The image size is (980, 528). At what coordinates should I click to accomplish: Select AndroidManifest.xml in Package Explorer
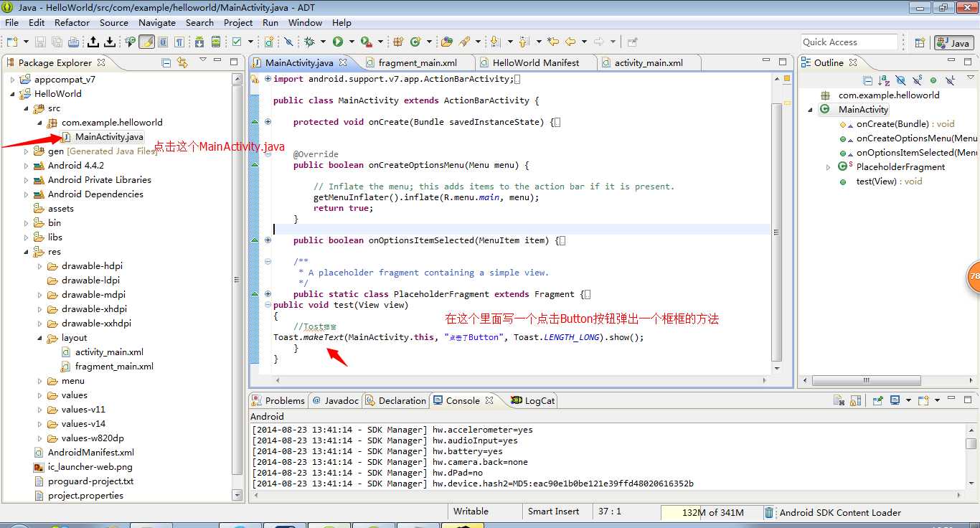click(90, 453)
